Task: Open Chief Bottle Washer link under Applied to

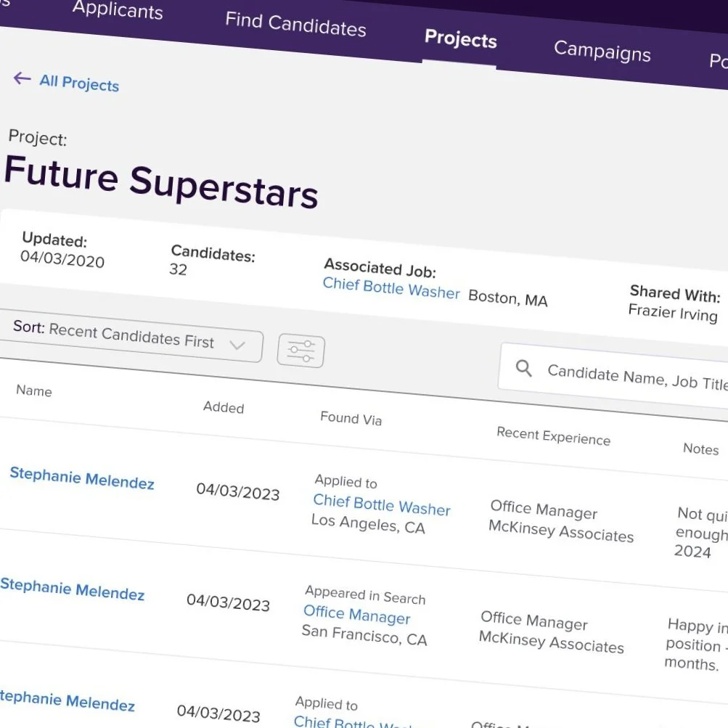Action: (382, 504)
